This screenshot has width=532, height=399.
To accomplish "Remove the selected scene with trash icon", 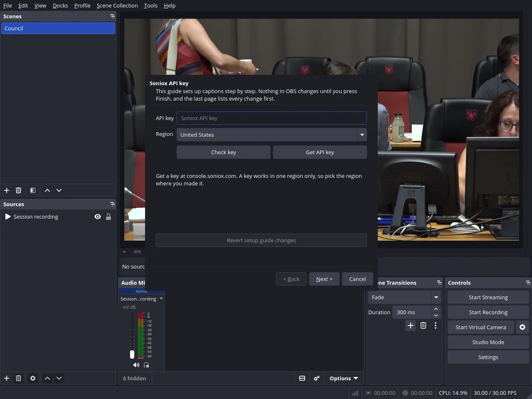I will point(18,190).
